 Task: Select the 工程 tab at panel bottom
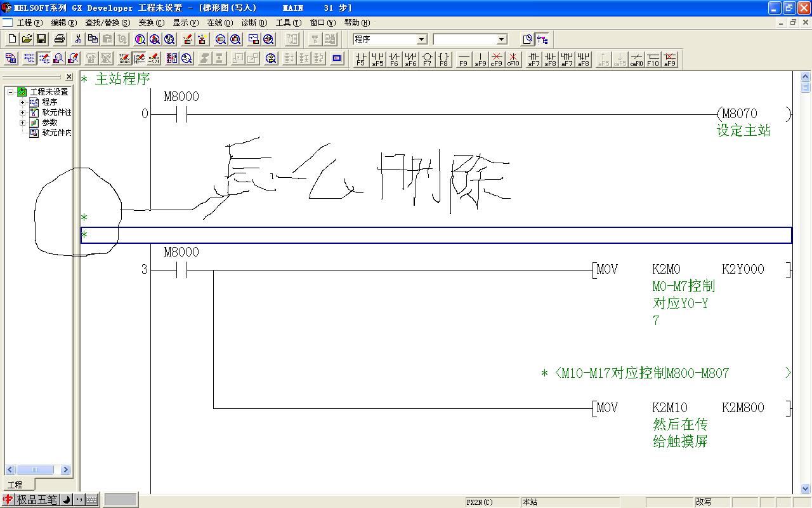pyautogui.click(x=15, y=485)
